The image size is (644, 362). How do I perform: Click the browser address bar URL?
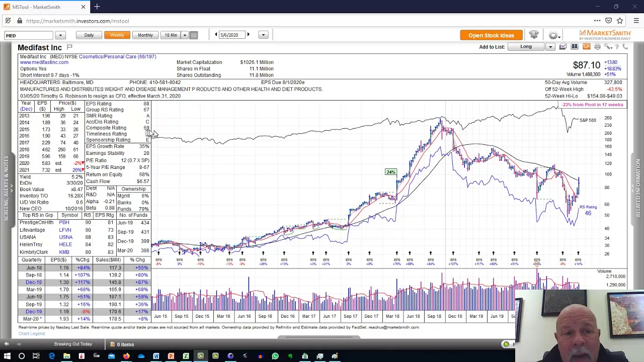click(x=77, y=21)
